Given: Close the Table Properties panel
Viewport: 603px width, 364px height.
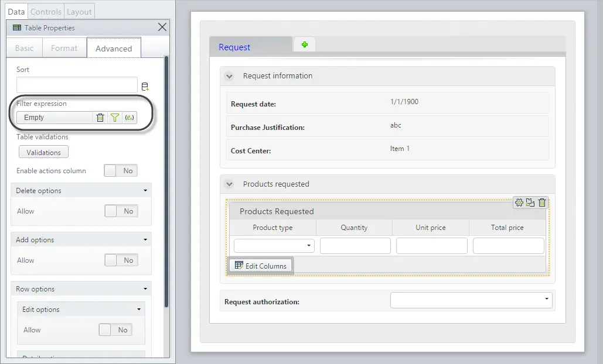Looking at the screenshot, I should (162, 27).
